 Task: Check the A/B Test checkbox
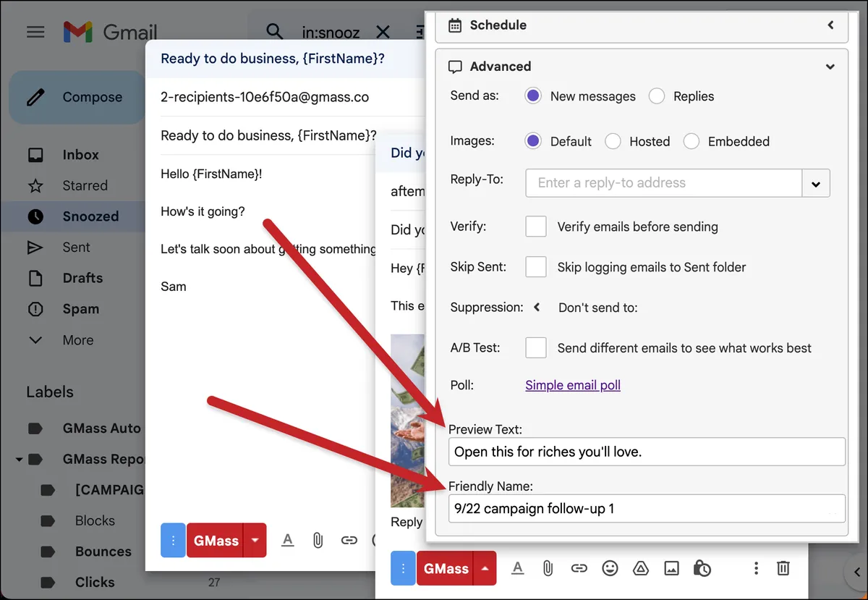(x=536, y=347)
